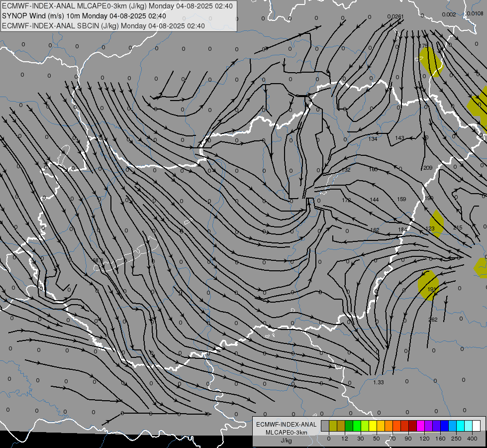Click legend tick label 12
This screenshot has height=448, width=487.
pyautogui.click(x=345, y=439)
